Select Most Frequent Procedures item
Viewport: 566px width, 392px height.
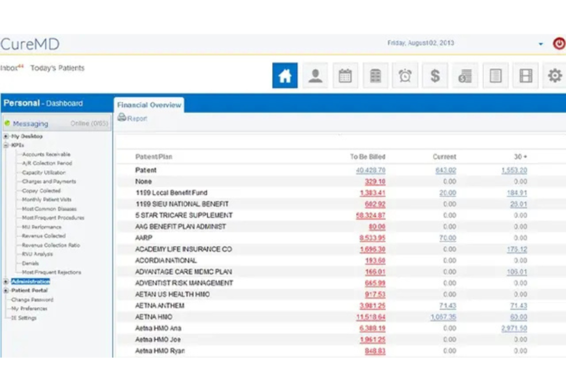click(53, 218)
